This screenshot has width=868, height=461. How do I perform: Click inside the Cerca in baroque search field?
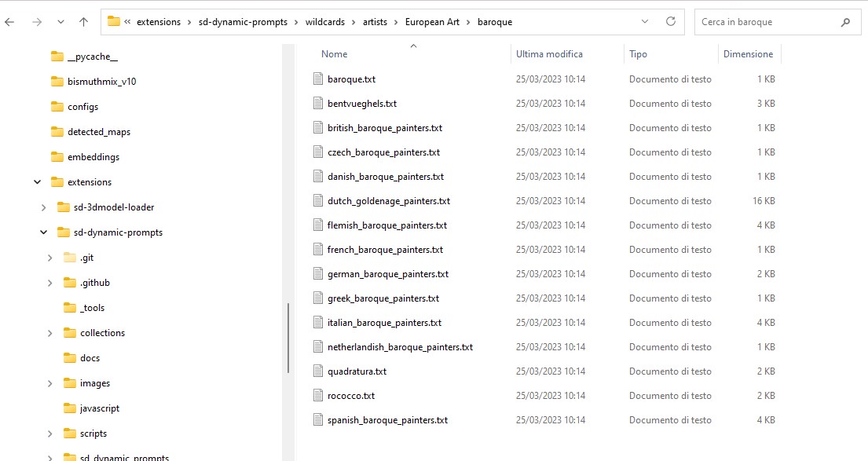tap(754, 21)
